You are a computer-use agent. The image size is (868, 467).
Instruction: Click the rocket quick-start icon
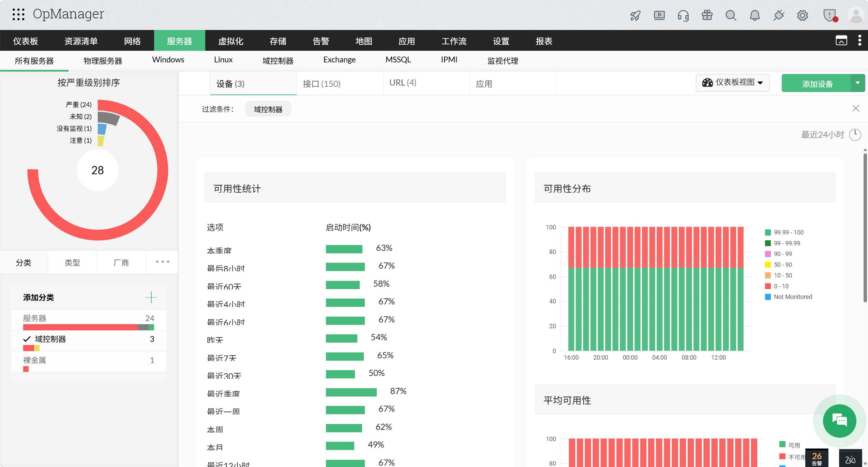(635, 15)
